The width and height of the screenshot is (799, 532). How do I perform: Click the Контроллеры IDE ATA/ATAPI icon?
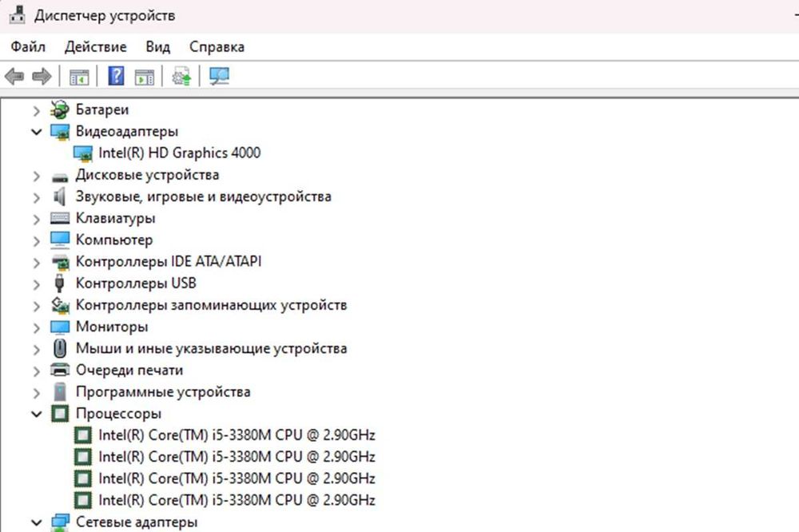pyautogui.click(x=60, y=262)
